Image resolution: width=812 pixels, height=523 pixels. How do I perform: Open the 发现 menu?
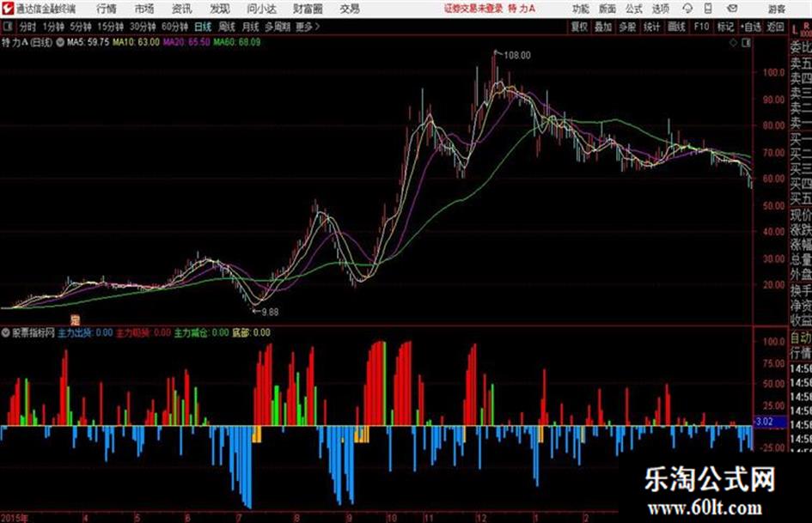pyautogui.click(x=219, y=9)
